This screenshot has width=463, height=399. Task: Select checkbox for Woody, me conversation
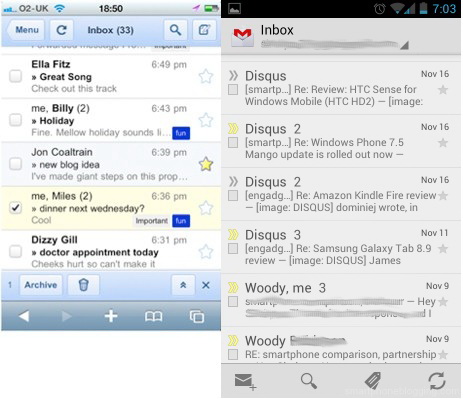coord(233,302)
